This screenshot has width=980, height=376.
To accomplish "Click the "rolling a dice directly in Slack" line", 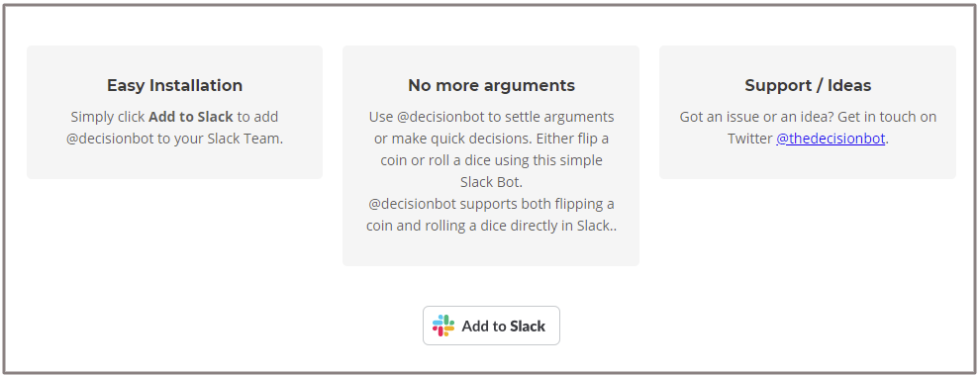I will (x=491, y=226).
